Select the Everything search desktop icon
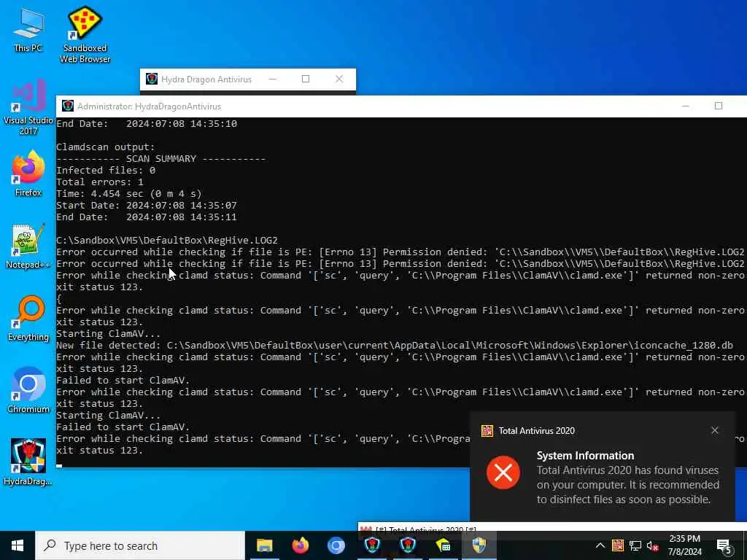Viewport: 747px width, 560px height. [x=28, y=319]
